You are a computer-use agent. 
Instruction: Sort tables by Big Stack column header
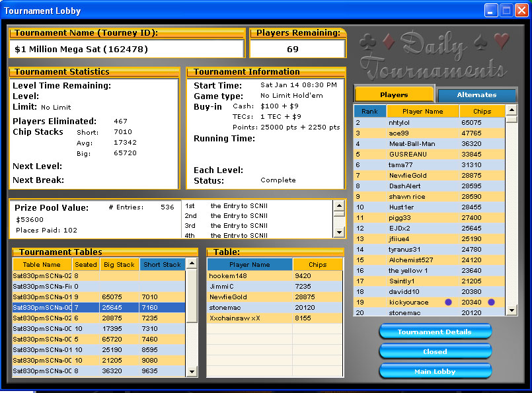(119, 265)
